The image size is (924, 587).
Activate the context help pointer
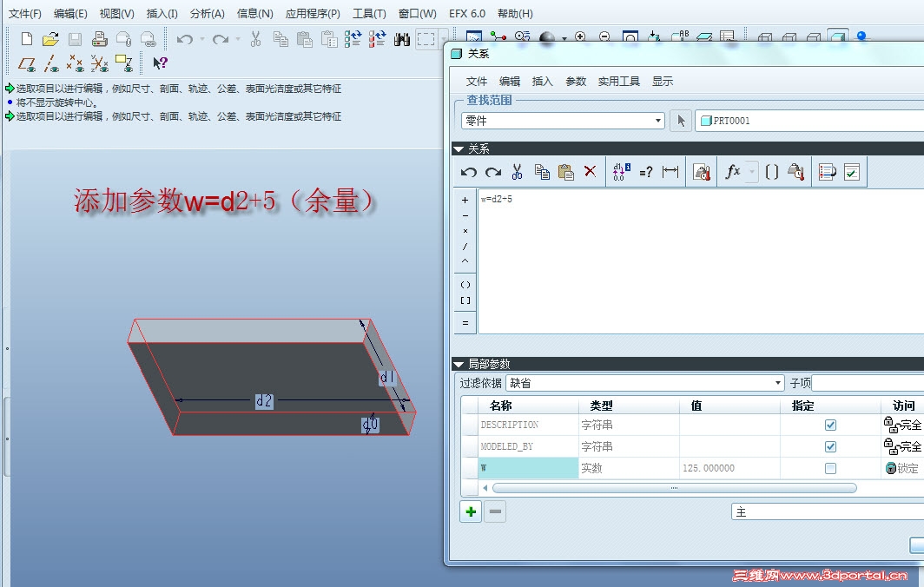160,63
